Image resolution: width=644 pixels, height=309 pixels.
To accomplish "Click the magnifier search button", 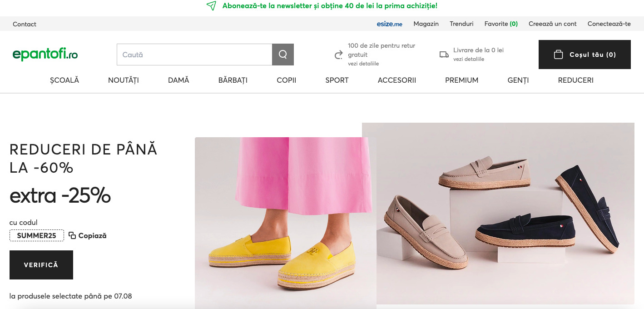I will (x=283, y=55).
